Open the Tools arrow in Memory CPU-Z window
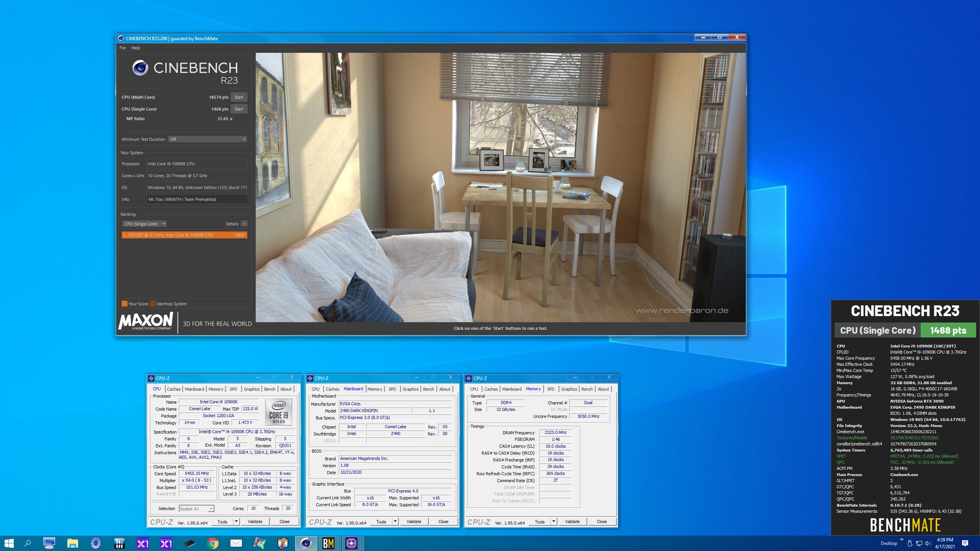The image size is (980, 551). pos(554,522)
